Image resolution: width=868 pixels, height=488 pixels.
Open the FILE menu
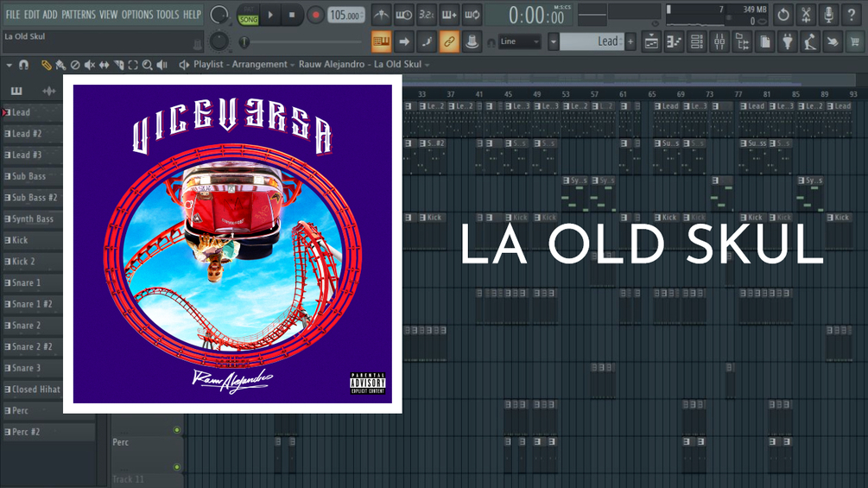click(x=13, y=15)
